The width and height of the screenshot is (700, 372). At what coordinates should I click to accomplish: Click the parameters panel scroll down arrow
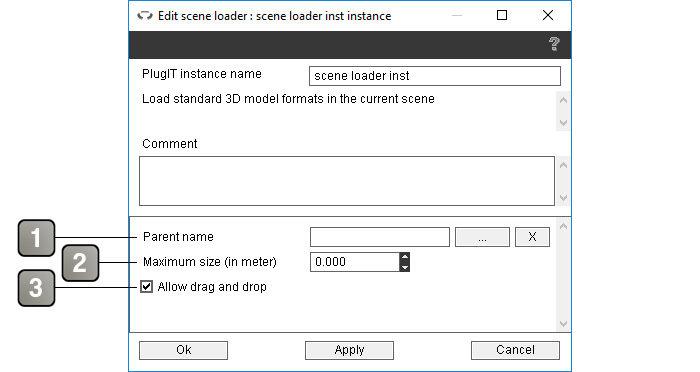[x=563, y=323]
